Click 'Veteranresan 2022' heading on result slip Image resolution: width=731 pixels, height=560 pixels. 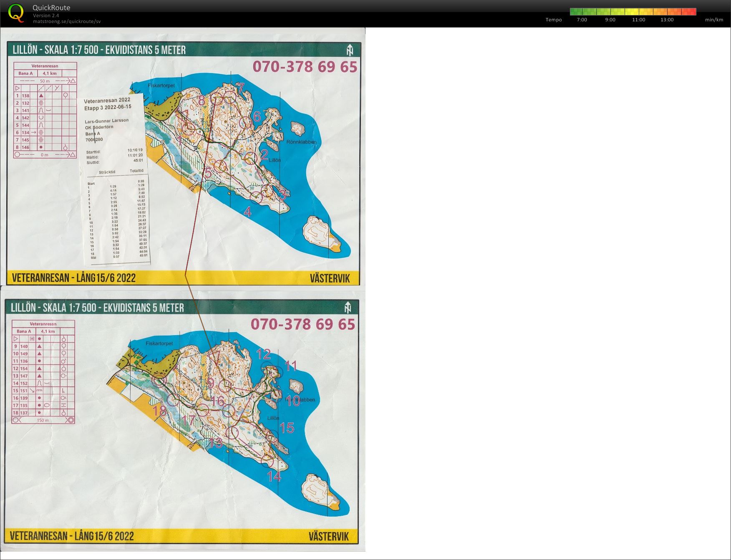tap(107, 100)
